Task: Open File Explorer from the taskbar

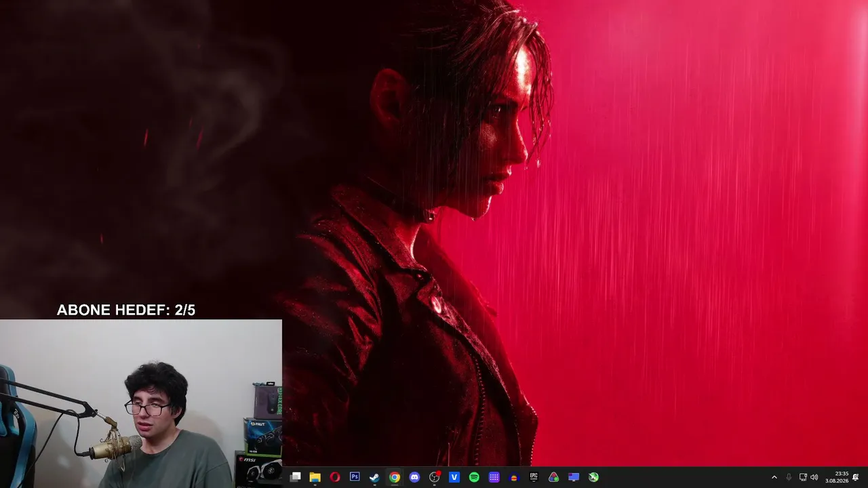Action: coord(315,477)
